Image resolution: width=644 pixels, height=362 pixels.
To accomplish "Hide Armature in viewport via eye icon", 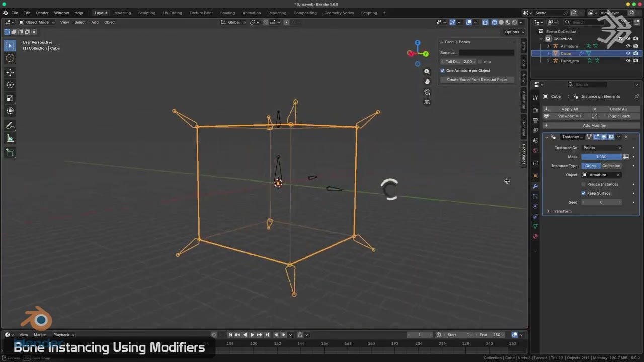I will click(x=628, y=46).
